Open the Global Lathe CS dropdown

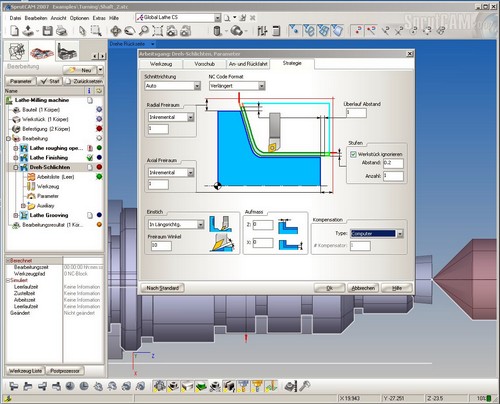click(x=217, y=18)
